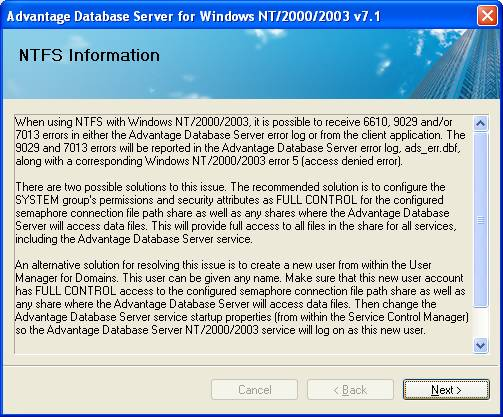Click the scrollbar track below the thumb

[x=480, y=322]
